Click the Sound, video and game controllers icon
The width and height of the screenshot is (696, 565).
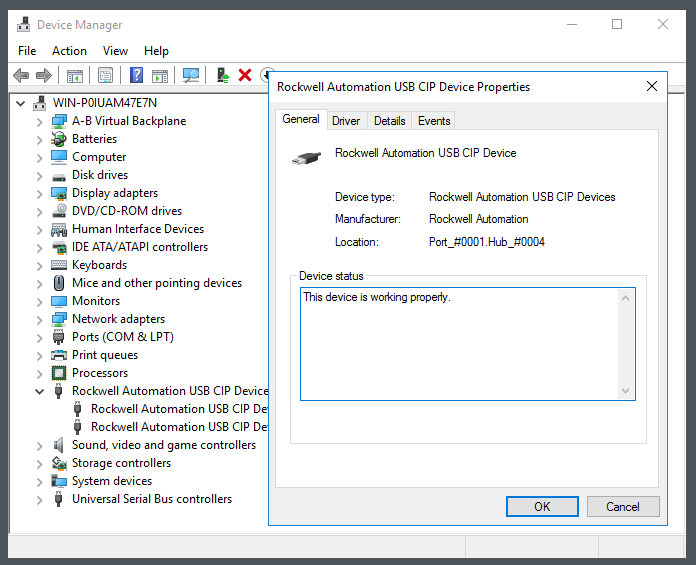tap(59, 445)
